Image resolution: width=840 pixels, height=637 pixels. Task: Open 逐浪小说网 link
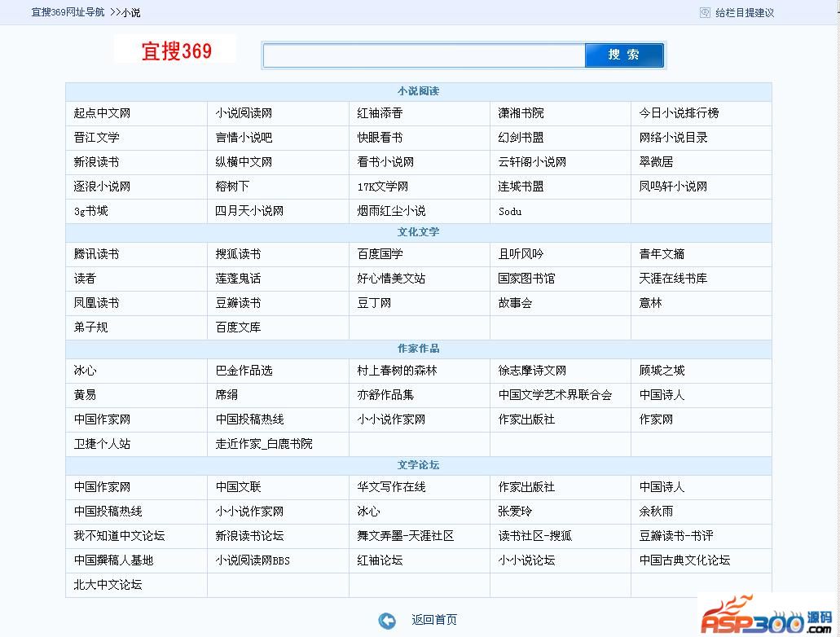point(102,187)
